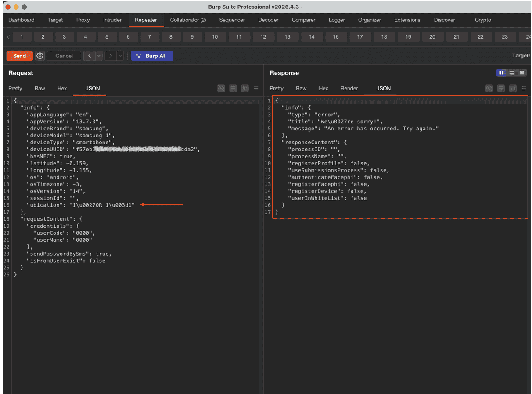Select combined tabbed layout icon
532x394 pixels.
coord(522,72)
